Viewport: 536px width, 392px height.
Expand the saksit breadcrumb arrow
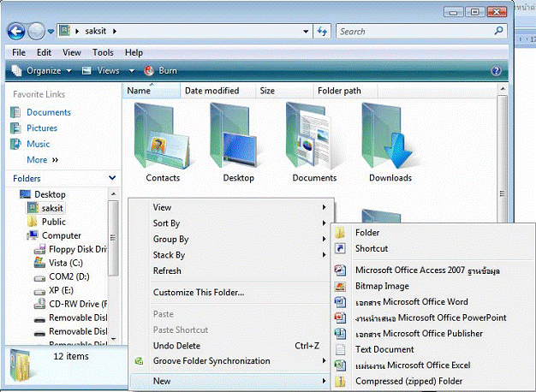tap(115, 31)
